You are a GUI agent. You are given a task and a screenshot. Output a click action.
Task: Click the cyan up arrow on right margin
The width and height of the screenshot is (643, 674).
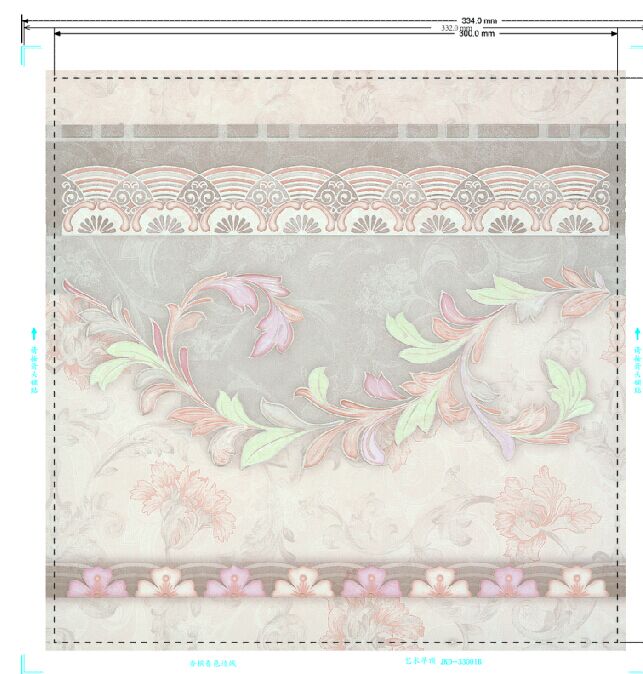(x=636, y=332)
